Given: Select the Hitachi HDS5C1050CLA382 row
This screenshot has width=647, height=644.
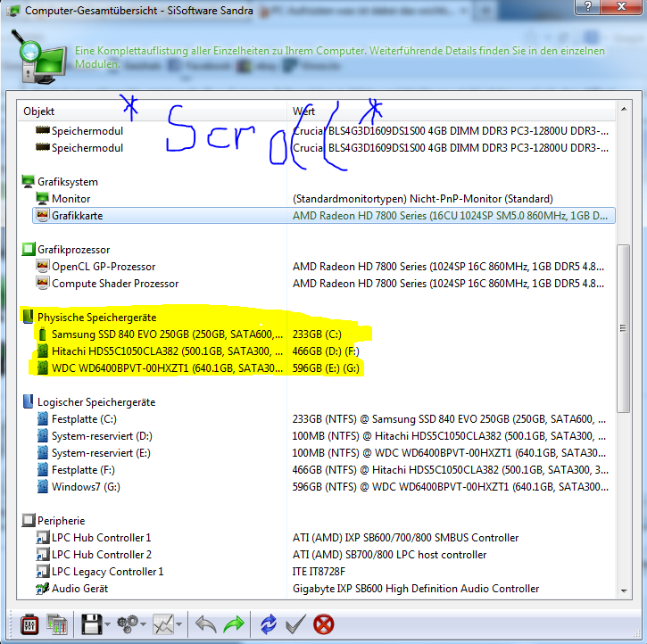Looking at the screenshot, I should coord(323,351).
